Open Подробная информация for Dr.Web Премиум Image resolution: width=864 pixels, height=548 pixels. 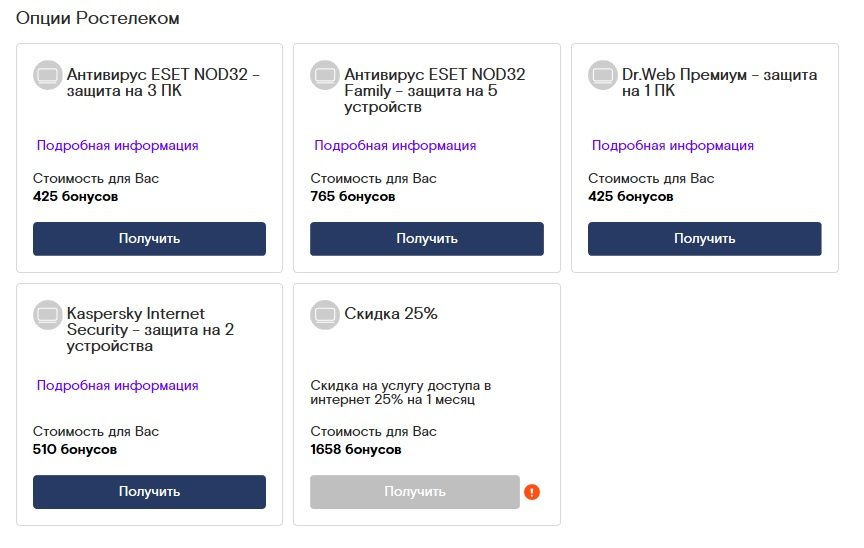click(673, 145)
